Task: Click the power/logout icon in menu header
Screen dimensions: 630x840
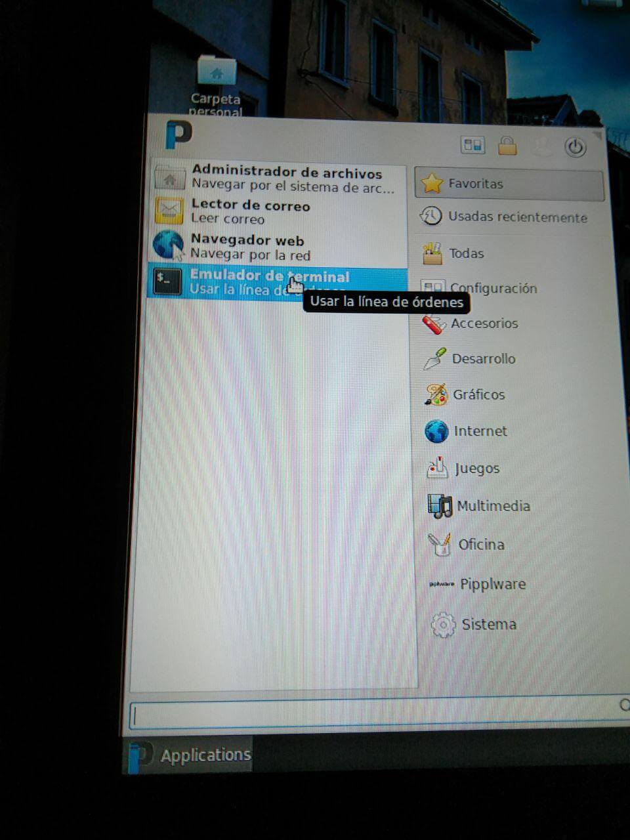Action: pos(575,147)
